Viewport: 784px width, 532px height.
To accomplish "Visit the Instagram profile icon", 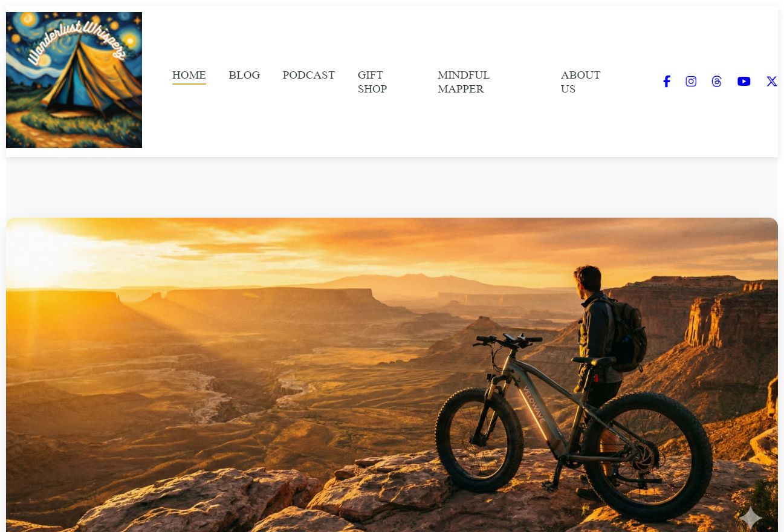I will pos(691,82).
